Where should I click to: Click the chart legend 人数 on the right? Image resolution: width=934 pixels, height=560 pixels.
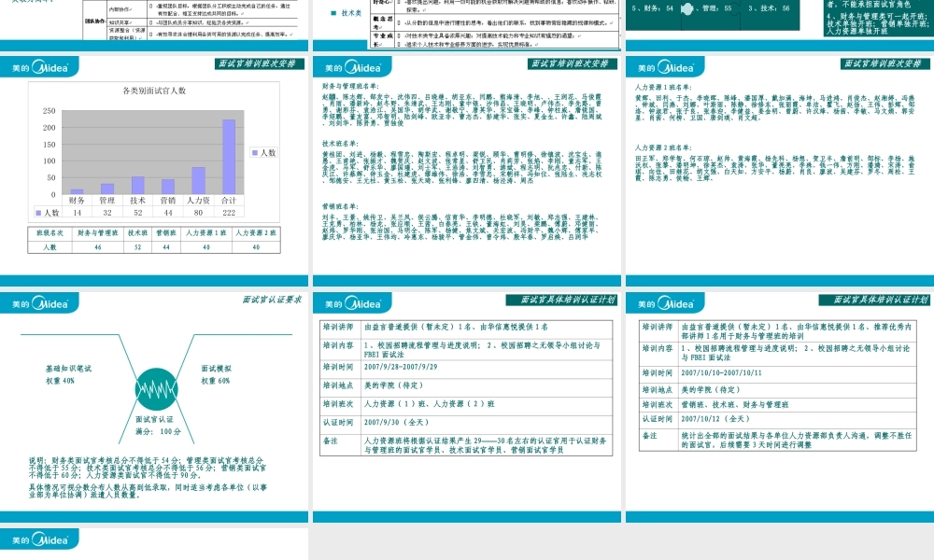tap(264, 153)
